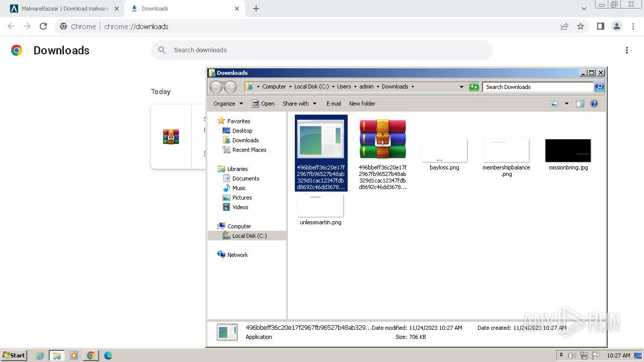Click the Chrome address bar URL

[x=136, y=27]
